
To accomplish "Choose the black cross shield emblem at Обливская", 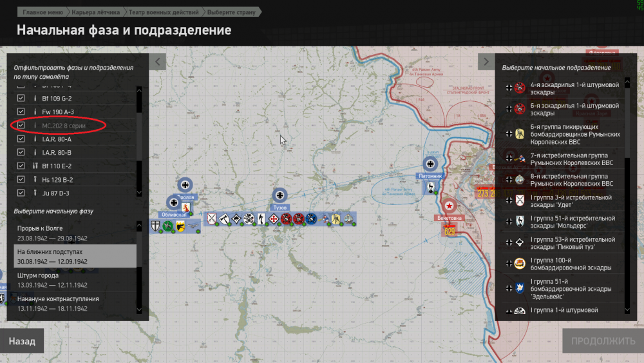I will pyautogui.click(x=155, y=226).
